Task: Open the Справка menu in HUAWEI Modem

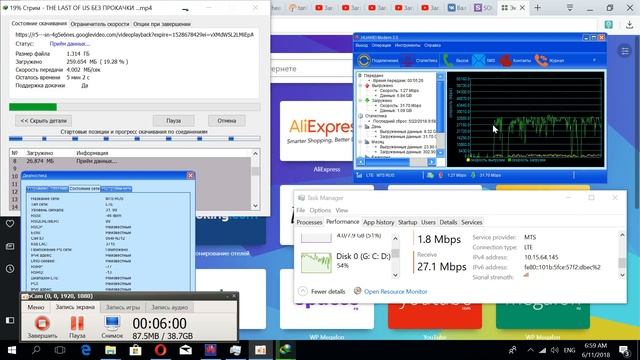Action: (x=433, y=45)
